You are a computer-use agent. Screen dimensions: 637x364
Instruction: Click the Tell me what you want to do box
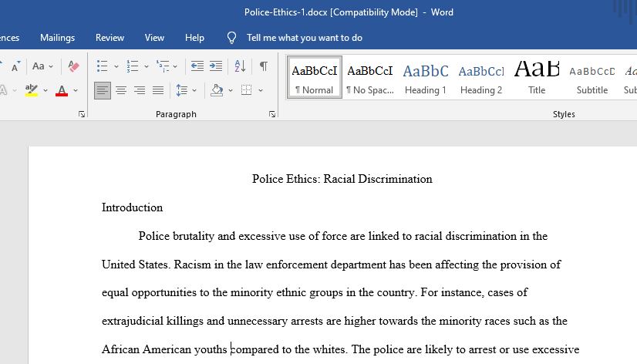305,38
